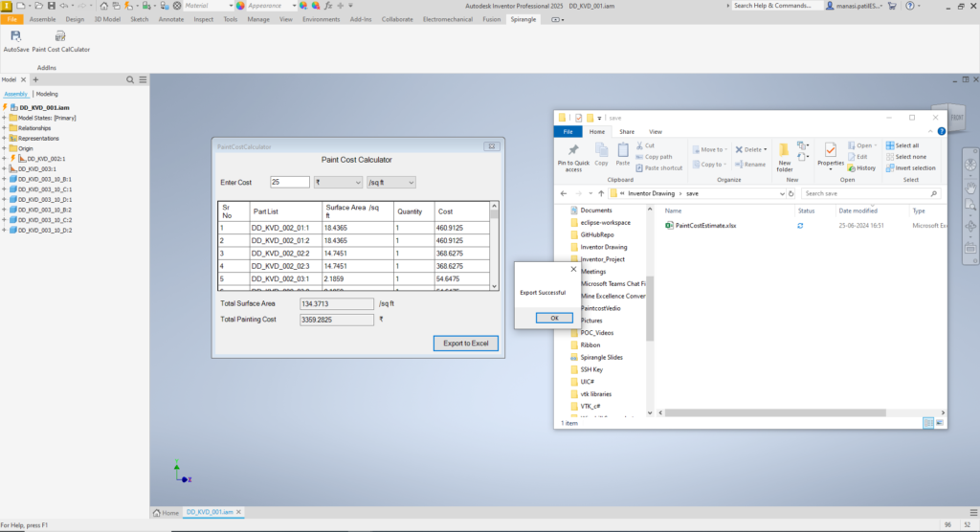The width and height of the screenshot is (980, 532).
Task: Close the PaintCostCalculator dialog
Action: pos(492,146)
